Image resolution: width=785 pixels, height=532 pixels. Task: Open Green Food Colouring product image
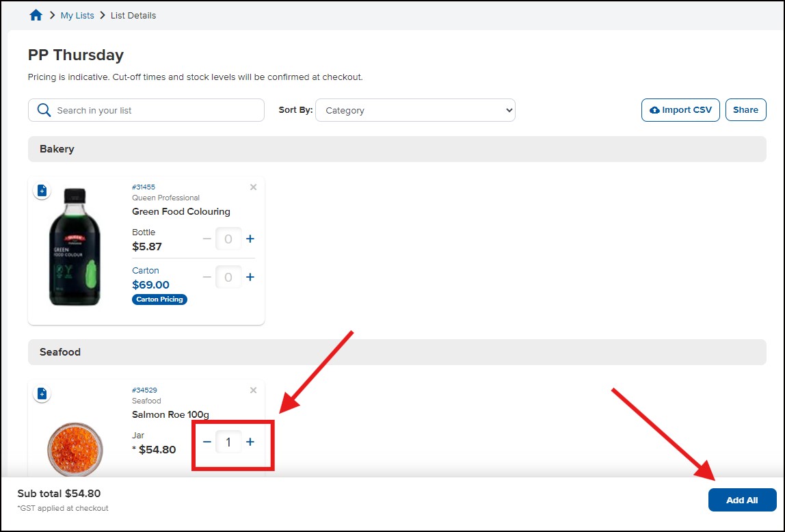75,246
